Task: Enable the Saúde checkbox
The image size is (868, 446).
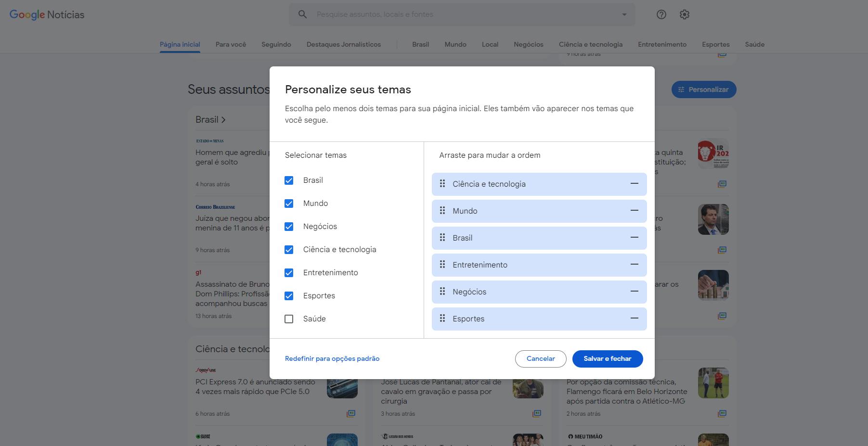Action: pyautogui.click(x=289, y=319)
